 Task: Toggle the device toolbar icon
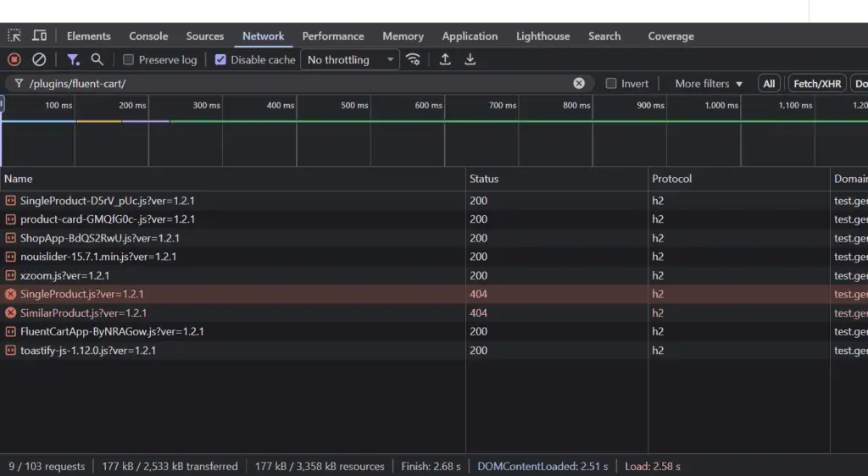(x=39, y=36)
